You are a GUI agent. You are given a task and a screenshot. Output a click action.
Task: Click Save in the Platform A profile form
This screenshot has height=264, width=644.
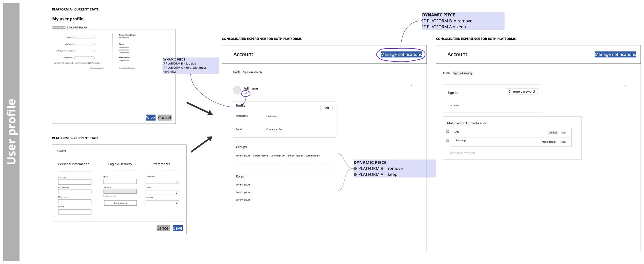150,118
